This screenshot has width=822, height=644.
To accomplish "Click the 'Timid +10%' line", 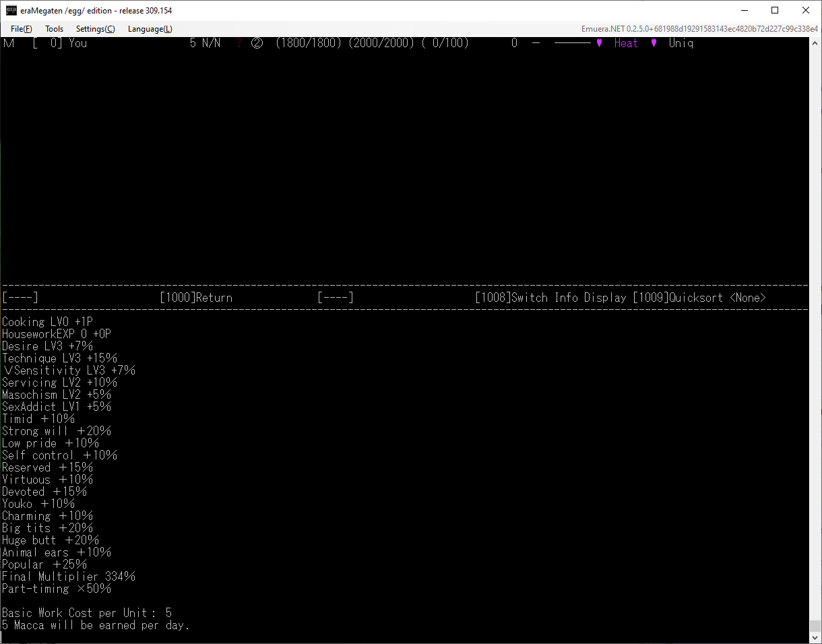I will [x=38, y=419].
